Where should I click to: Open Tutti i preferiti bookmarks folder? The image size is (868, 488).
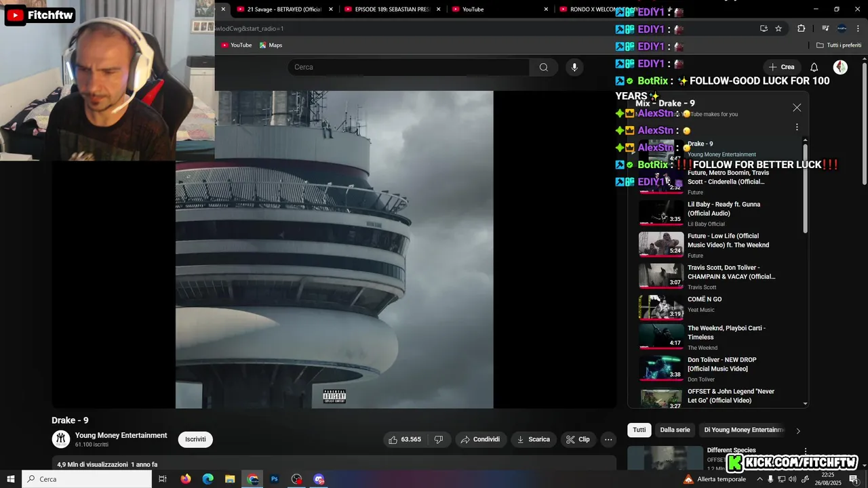point(839,45)
